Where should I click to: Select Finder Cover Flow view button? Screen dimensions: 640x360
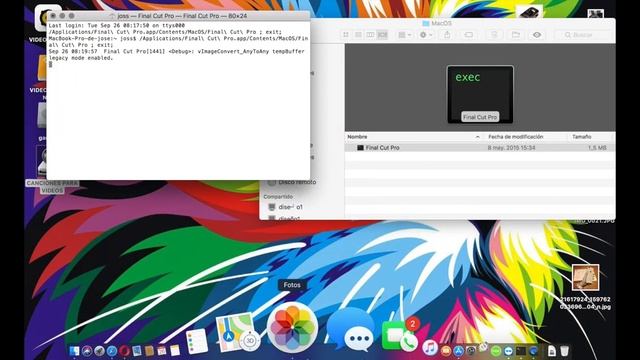coord(382,35)
